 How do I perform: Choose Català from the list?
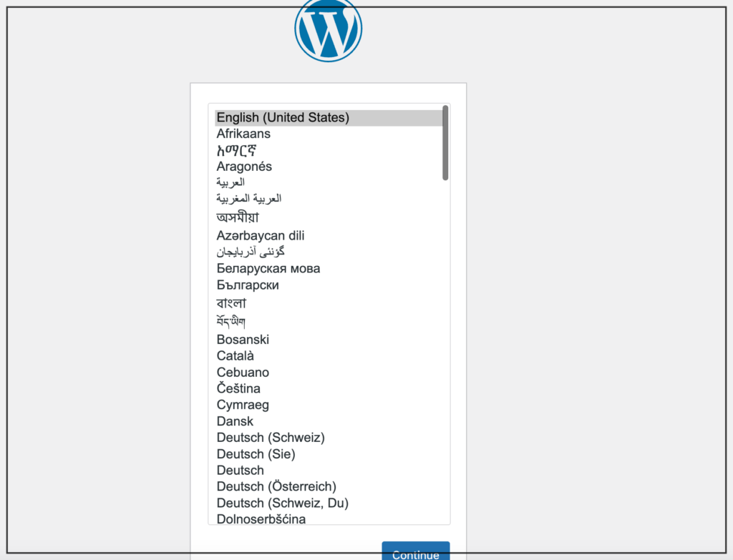pos(329,356)
